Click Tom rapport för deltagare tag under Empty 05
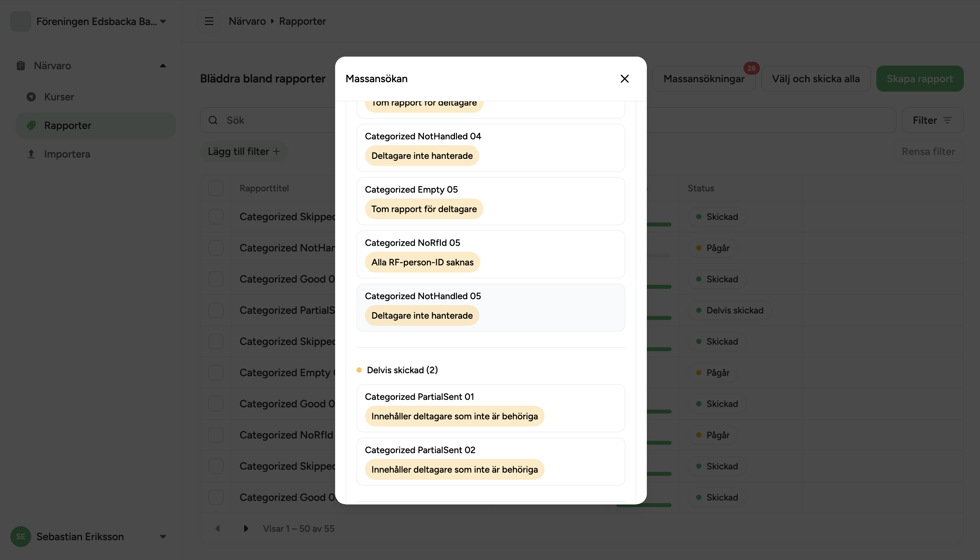 [x=424, y=209]
